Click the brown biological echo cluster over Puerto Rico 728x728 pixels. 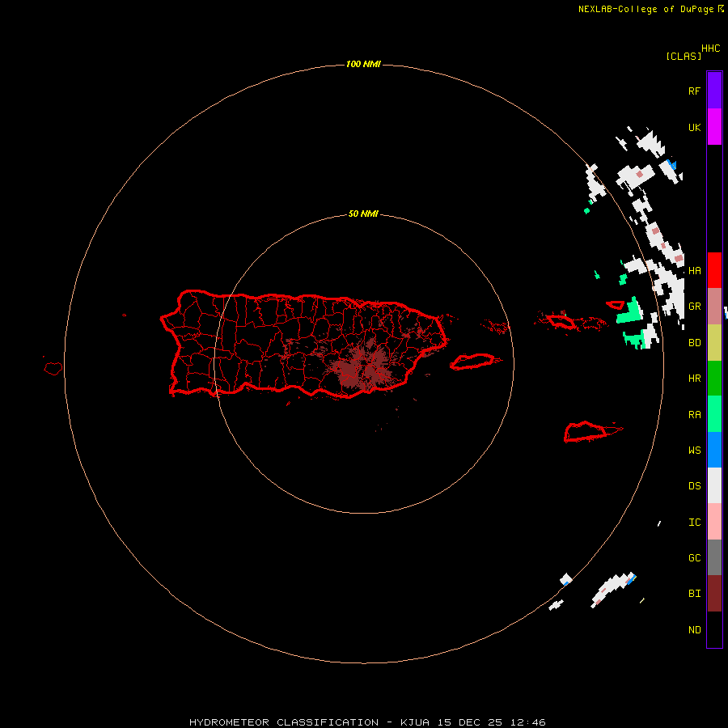coord(362,366)
